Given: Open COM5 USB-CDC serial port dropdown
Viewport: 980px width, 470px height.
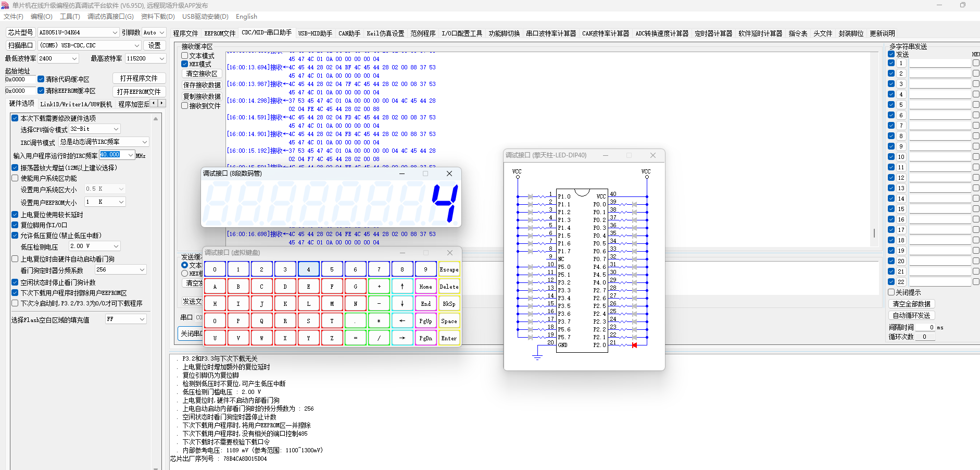Looking at the screenshot, I should click(90, 45).
